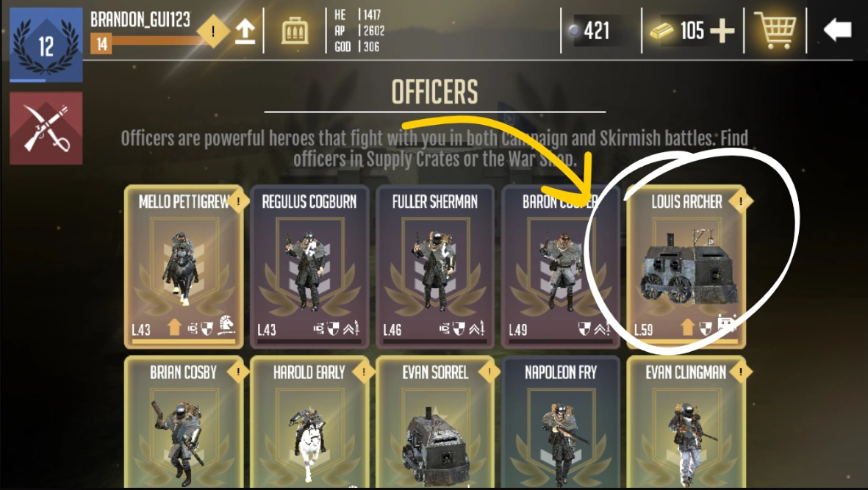This screenshot has width=868, height=490.
Task: Tap the silver coin balance showing 421
Action: tap(589, 30)
